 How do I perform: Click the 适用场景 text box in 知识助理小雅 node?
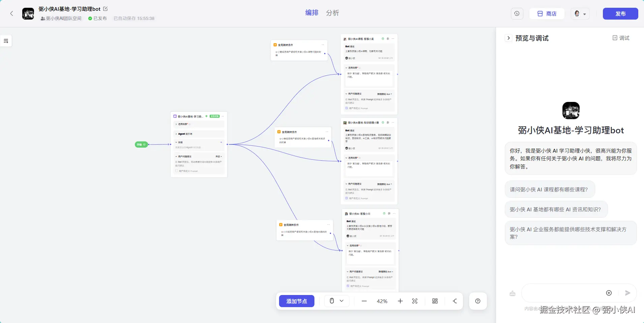(369, 168)
